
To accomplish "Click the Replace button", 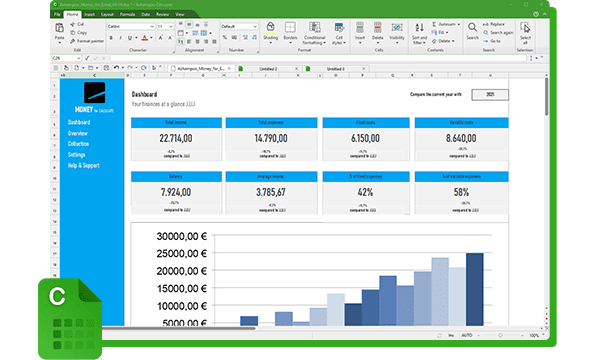I will tap(494, 24).
